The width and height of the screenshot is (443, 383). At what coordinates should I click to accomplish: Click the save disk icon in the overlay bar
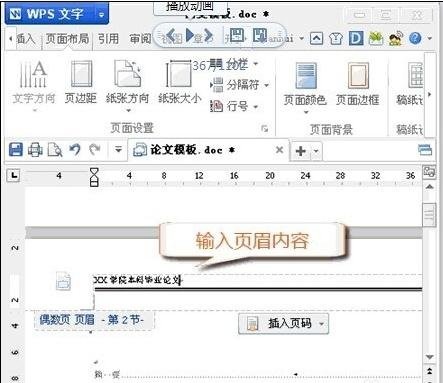(237, 35)
